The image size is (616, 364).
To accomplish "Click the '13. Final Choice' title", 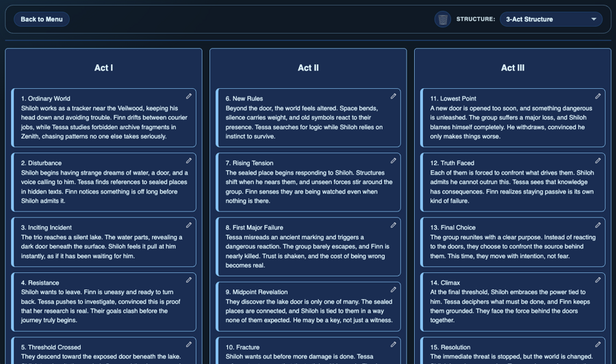I will (x=452, y=227).
